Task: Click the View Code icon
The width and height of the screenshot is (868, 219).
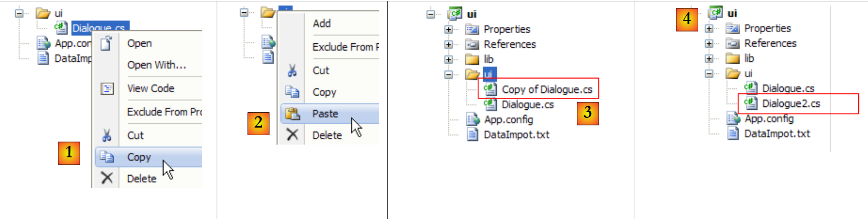Action: pos(107,88)
